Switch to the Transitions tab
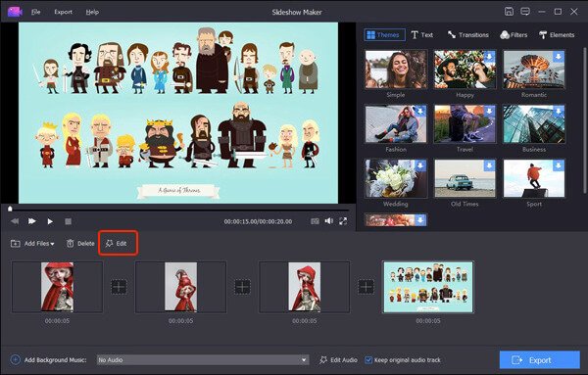The height and width of the screenshot is (375, 588). [468, 35]
